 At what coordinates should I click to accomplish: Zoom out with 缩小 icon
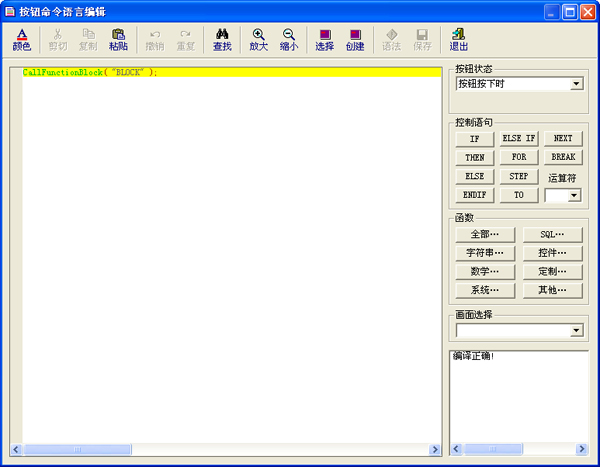click(x=289, y=40)
